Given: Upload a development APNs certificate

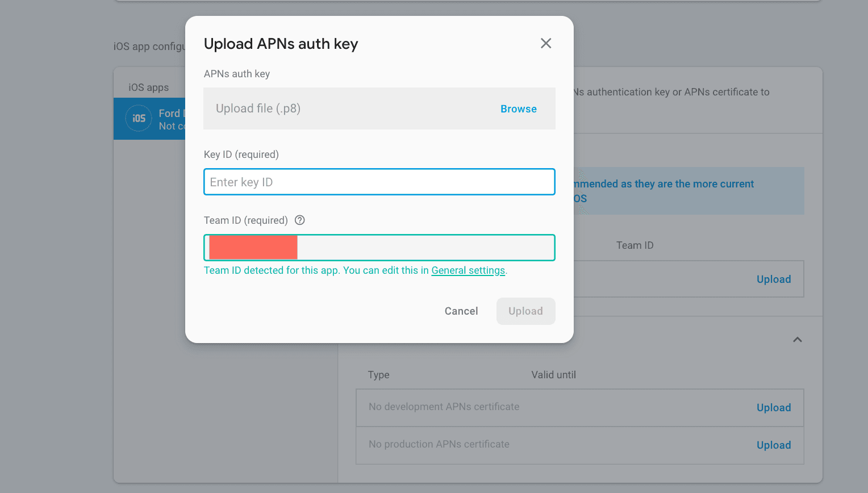Looking at the screenshot, I should point(773,408).
